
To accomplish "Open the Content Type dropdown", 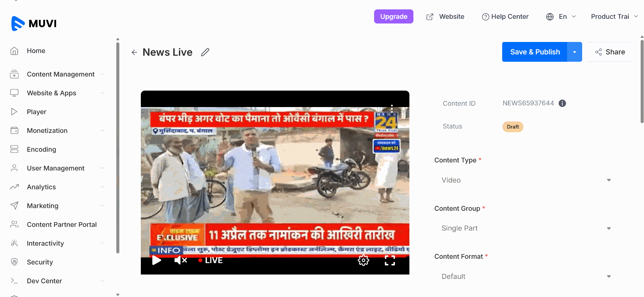I will (x=526, y=180).
